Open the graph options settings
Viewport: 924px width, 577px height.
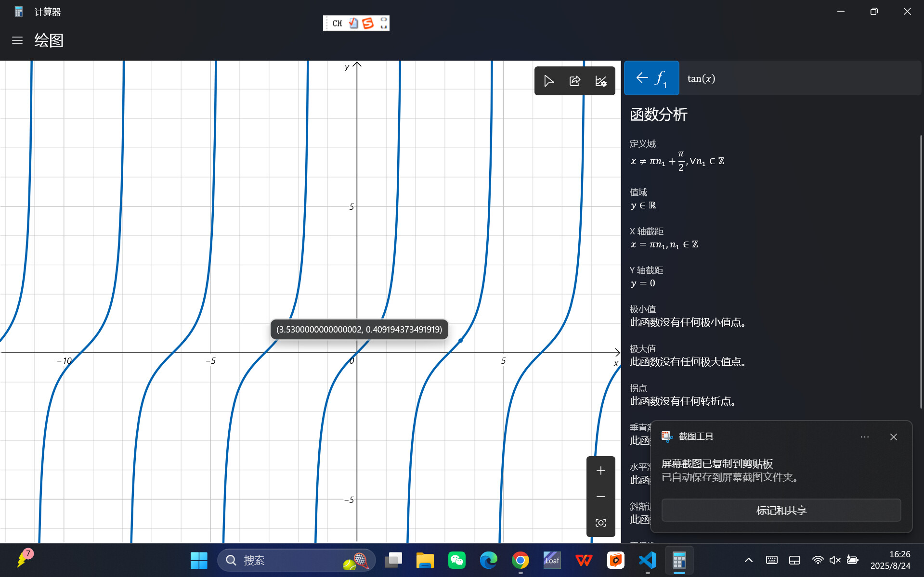(600, 81)
